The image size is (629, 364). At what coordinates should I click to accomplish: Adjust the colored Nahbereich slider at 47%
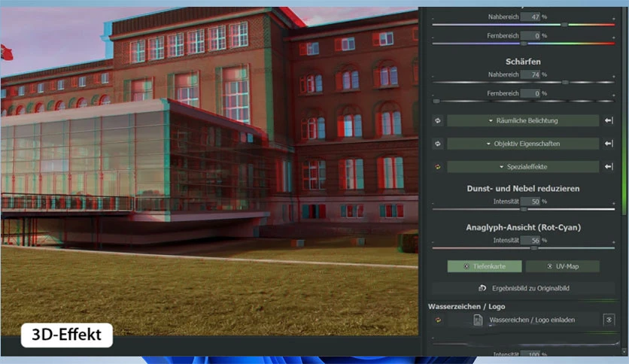(564, 25)
